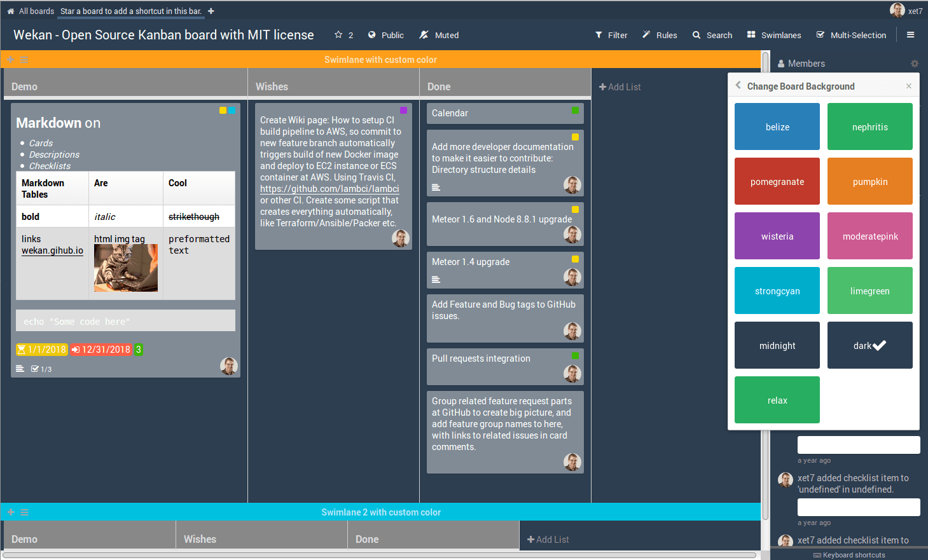Select the pumpkin background color
928x560 pixels.
869,181
